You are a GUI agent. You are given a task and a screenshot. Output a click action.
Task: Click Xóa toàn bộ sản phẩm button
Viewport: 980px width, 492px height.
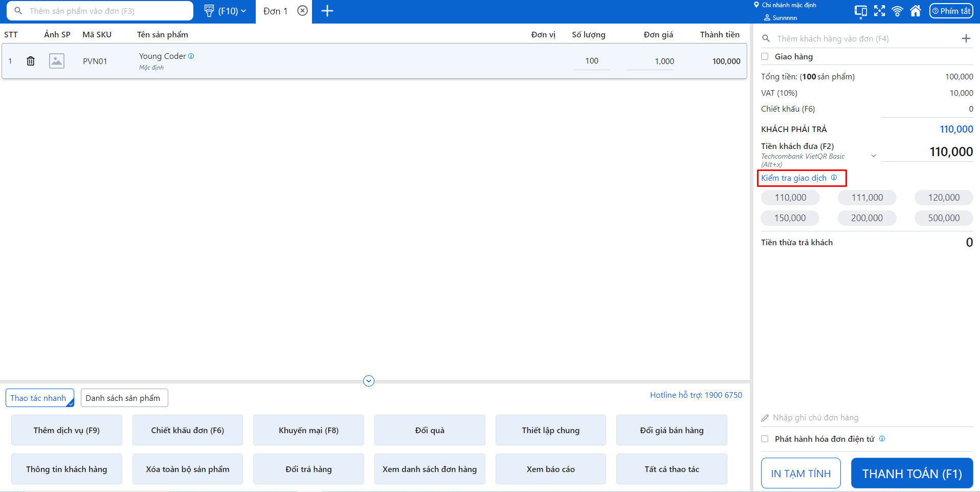(x=188, y=469)
